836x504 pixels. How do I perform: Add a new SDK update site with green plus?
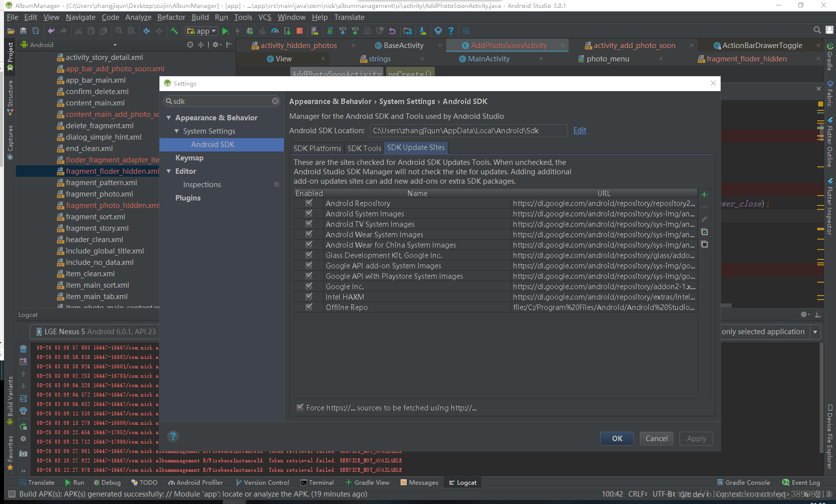pos(704,194)
